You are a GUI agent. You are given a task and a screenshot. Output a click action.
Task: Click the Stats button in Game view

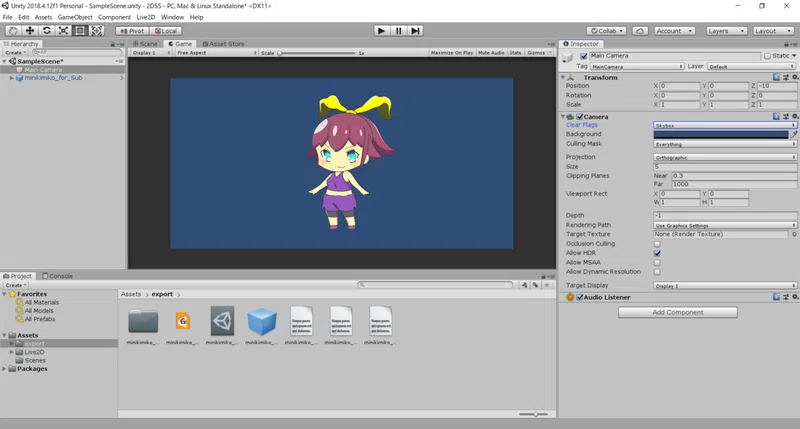point(515,53)
